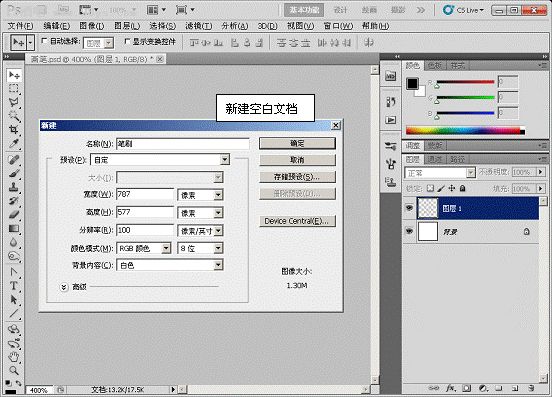This screenshot has width=552, height=397.
Task: Toggle show transform controls checkbox
Action: coord(127,41)
